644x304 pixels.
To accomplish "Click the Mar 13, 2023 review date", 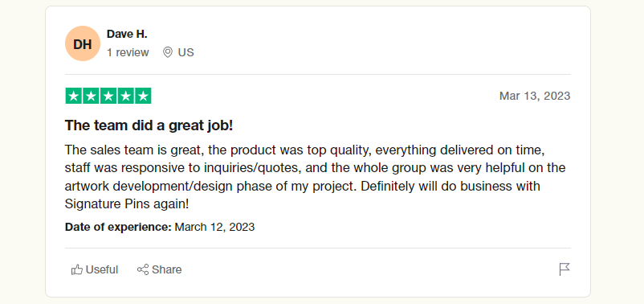I will 535,96.
